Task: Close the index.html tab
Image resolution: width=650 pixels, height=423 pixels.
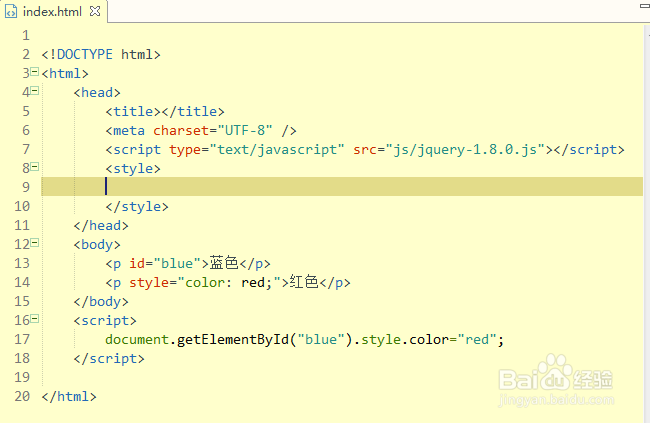Action: tap(94, 11)
